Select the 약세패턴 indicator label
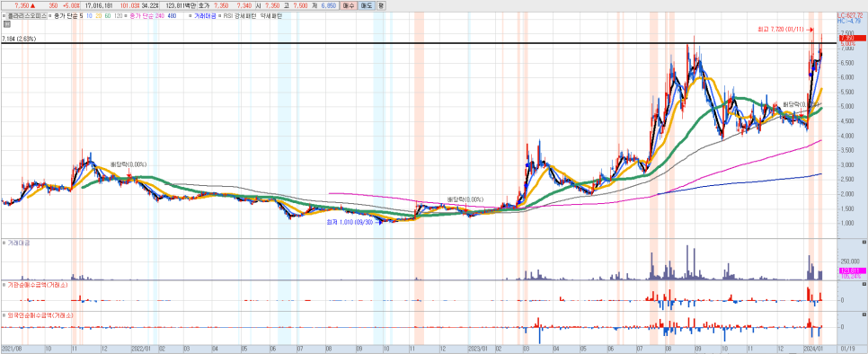 [270, 16]
